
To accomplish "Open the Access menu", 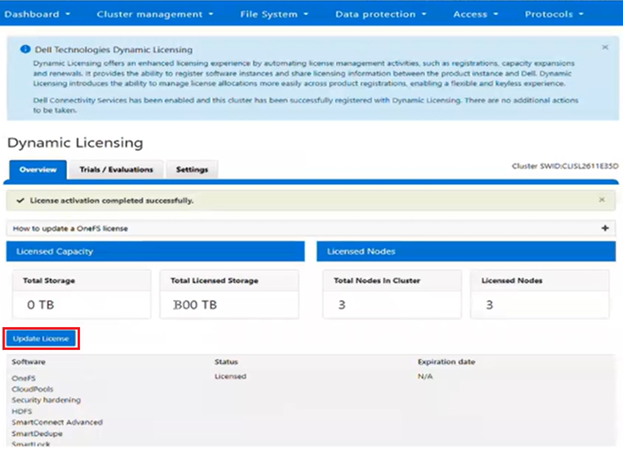I will pyautogui.click(x=475, y=15).
